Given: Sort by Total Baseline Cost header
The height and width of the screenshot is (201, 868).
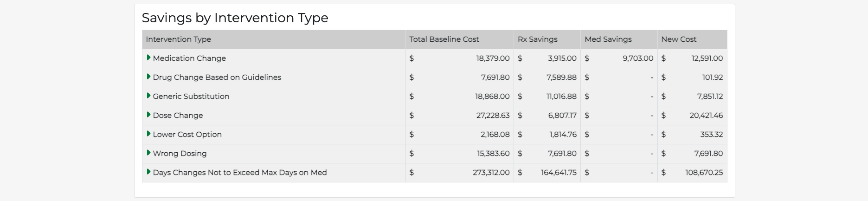Looking at the screenshot, I should [444, 39].
